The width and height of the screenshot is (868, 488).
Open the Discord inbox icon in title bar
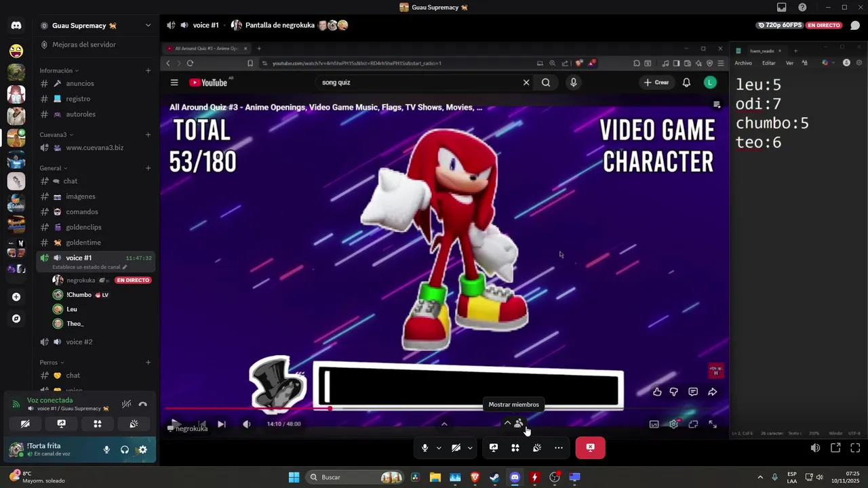pos(782,7)
